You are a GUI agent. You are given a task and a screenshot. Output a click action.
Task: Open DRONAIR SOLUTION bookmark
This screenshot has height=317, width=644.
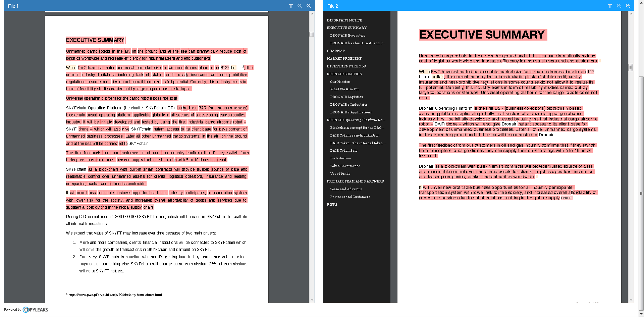[x=344, y=74]
